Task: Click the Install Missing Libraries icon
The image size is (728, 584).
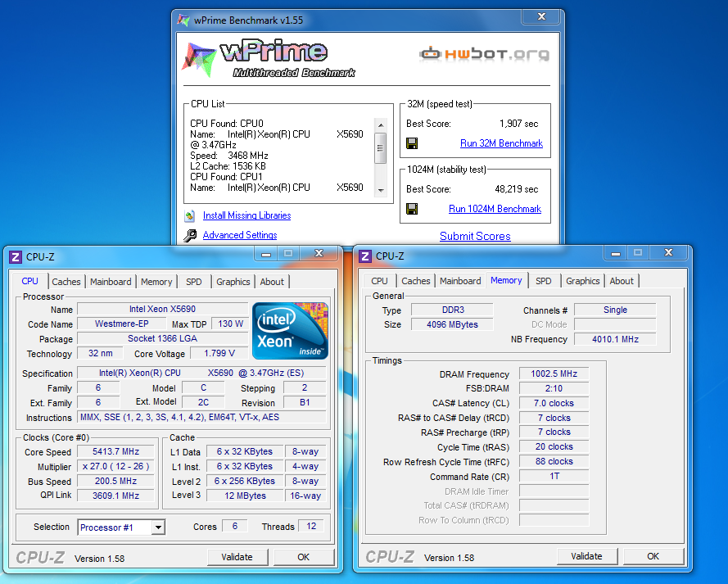Action: coord(189,215)
